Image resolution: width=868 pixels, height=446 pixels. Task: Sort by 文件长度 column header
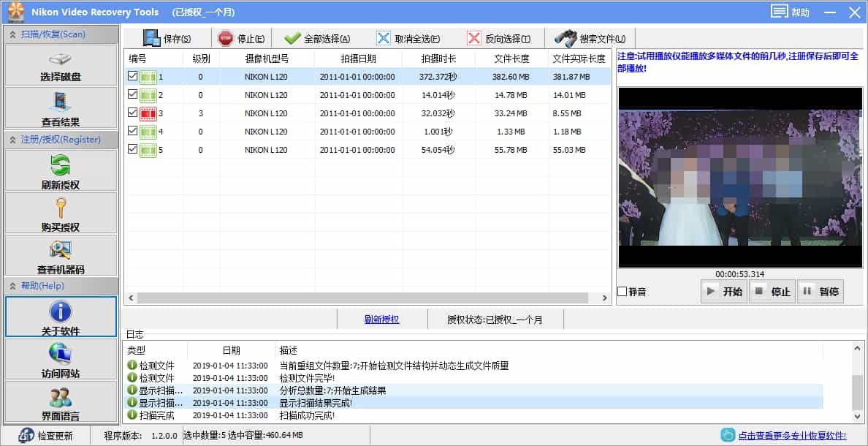[511, 58]
